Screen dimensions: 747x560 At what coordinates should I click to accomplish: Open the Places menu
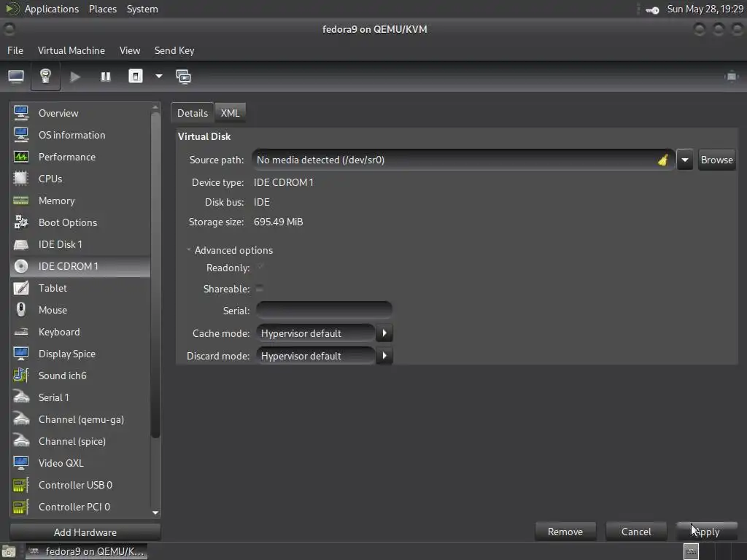pos(102,9)
